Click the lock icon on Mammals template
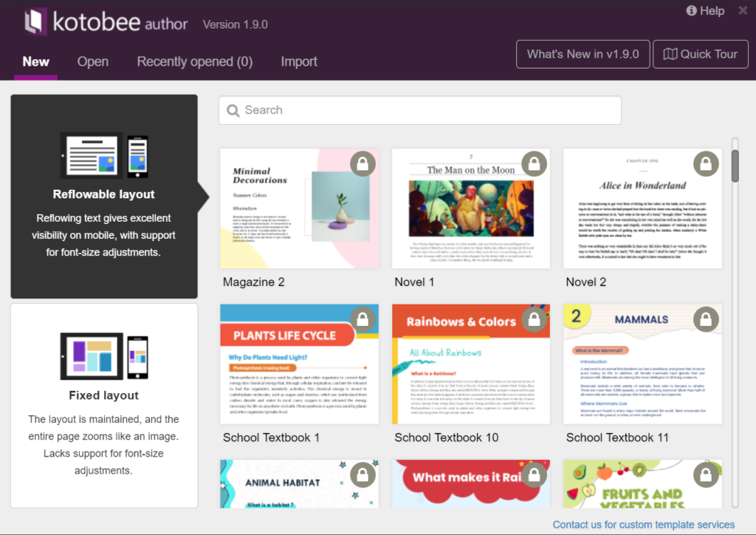The image size is (756, 535). [x=706, y=319]
